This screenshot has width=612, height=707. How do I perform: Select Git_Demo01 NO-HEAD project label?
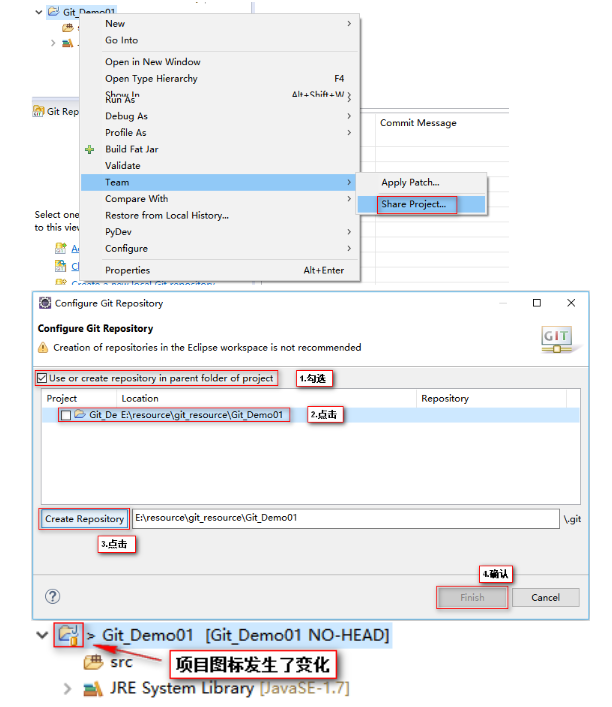(x=246, y=635)
